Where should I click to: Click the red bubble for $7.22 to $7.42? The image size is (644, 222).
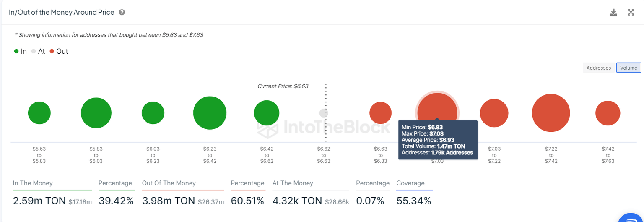click(x=551, y=113)
